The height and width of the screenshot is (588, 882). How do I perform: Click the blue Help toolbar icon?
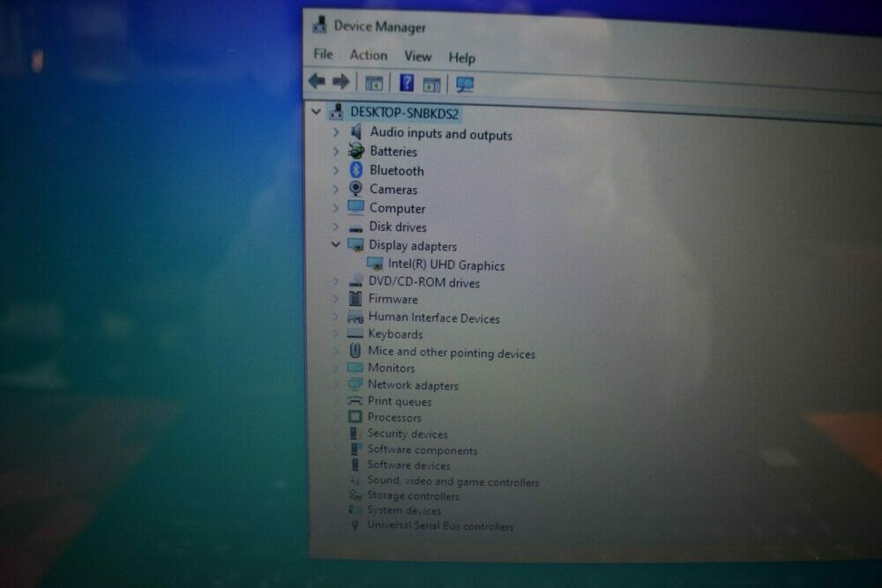pyautogui.click(x=406, y=83)
